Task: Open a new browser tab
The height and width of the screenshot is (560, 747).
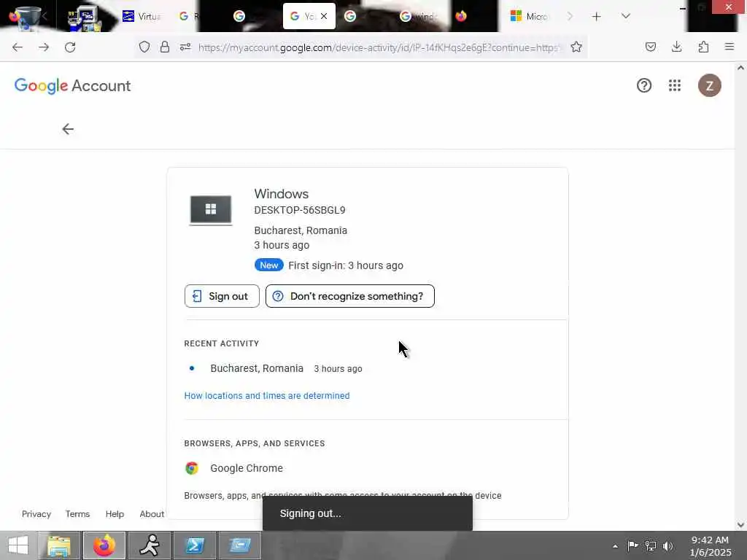Action: click(x=597, y=16)
